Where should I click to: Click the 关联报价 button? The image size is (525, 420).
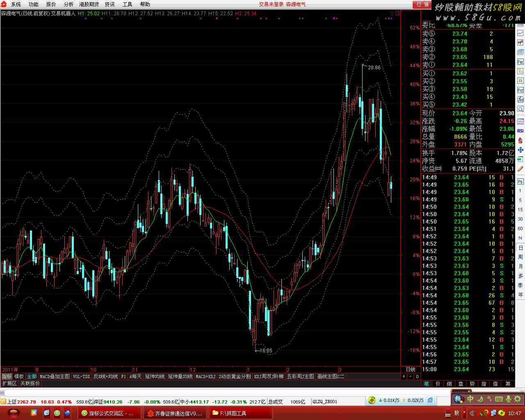[30, 383]
